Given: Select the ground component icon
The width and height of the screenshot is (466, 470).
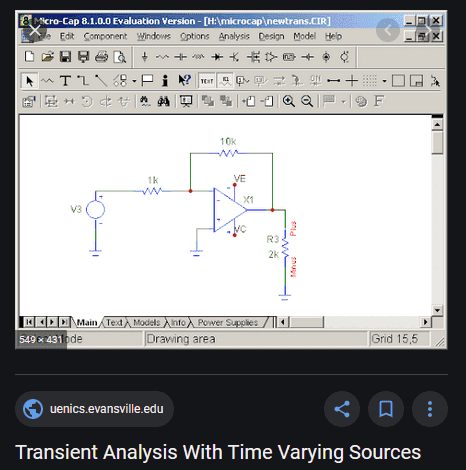Looking at the screenshot, I should coord(144,57).
